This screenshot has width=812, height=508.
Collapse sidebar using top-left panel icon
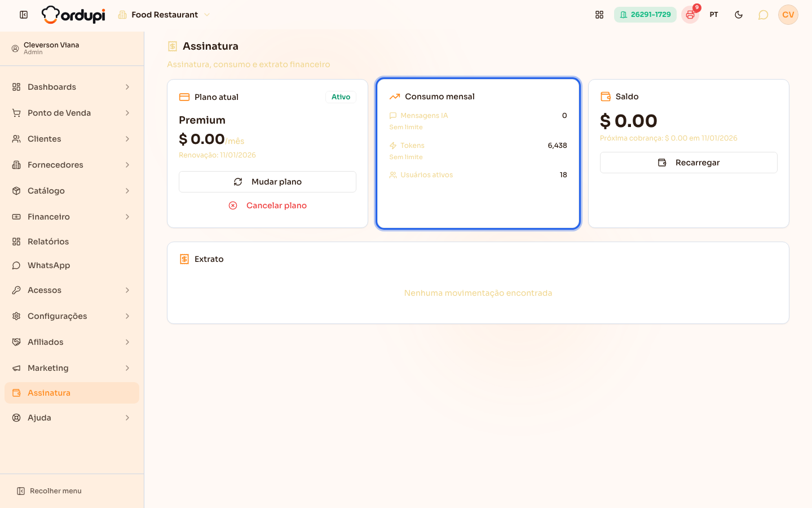coord(24,15)
